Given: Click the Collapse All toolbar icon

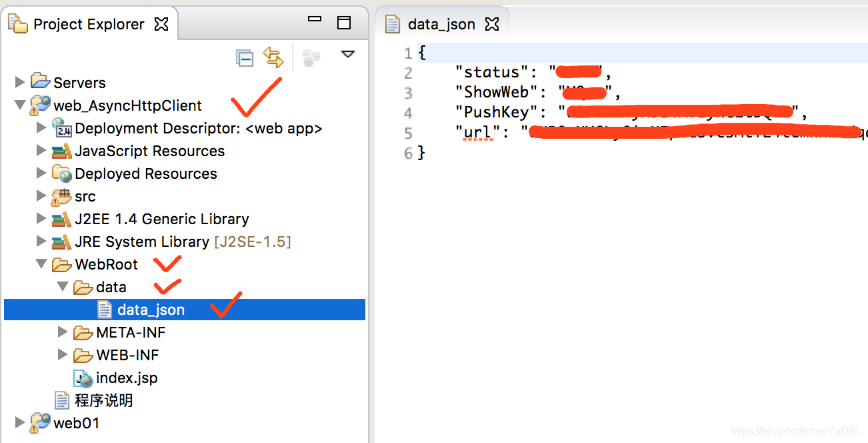Looking at the screenshot, I should (245, 59).
